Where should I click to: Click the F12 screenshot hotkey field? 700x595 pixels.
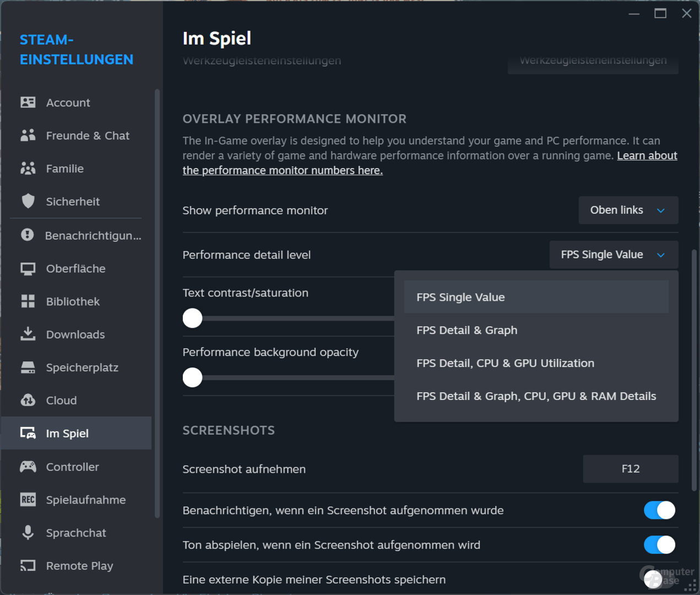click(x=631, y=469)
